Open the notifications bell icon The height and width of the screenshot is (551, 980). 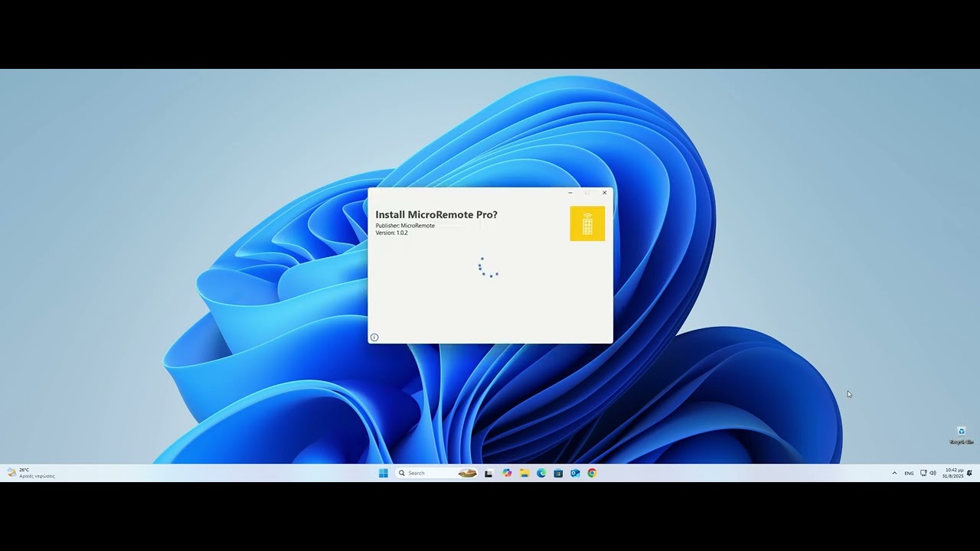pos(969,473)
